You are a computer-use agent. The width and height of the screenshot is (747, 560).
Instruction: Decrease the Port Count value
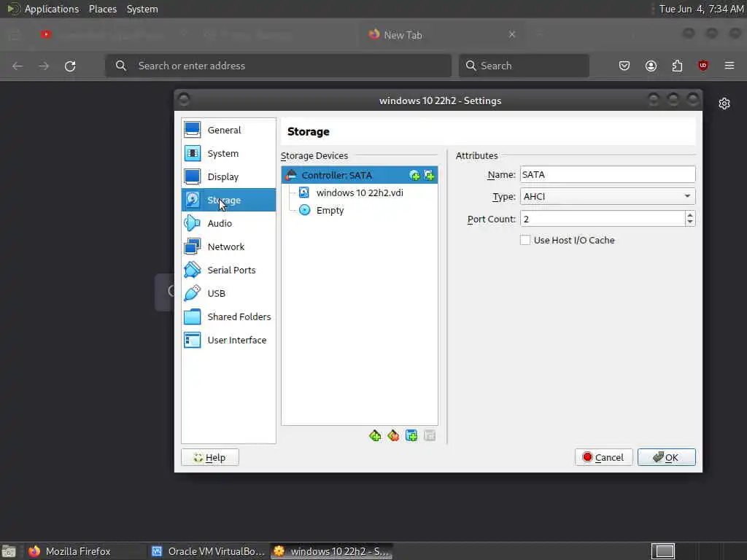click(x=690, y=222)
